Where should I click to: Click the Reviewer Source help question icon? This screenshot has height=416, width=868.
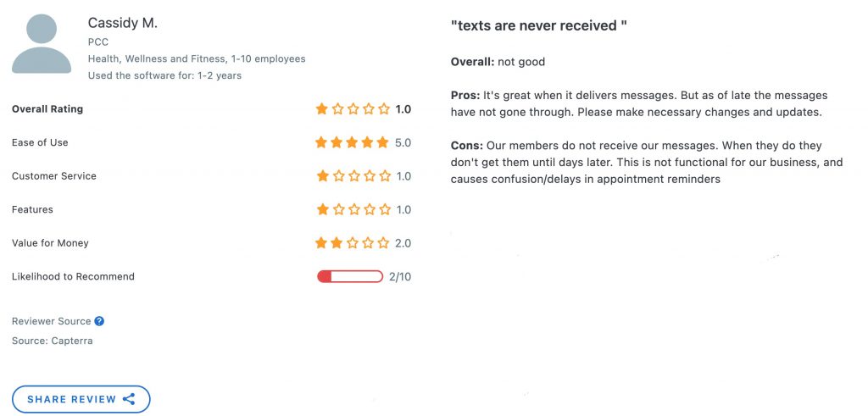click(99, 321)
